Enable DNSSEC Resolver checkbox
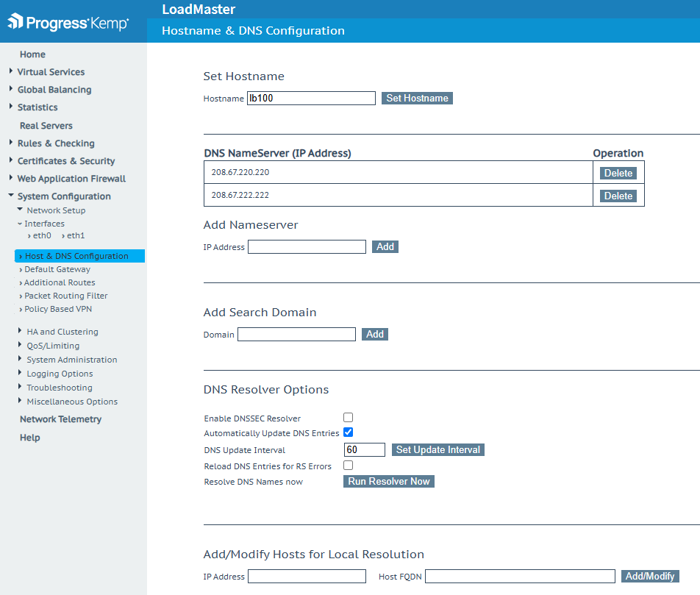 (x=349, y=417)
